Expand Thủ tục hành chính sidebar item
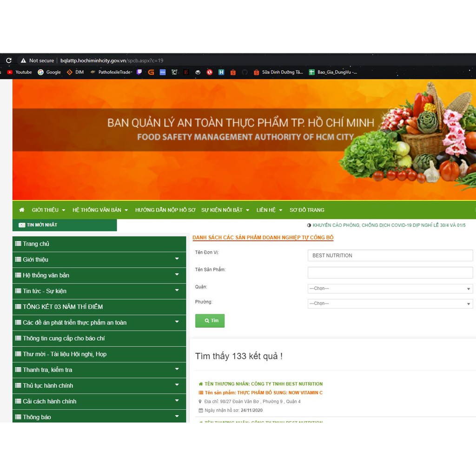The height and width of the screenshot is (476, 476). [177, 385]
